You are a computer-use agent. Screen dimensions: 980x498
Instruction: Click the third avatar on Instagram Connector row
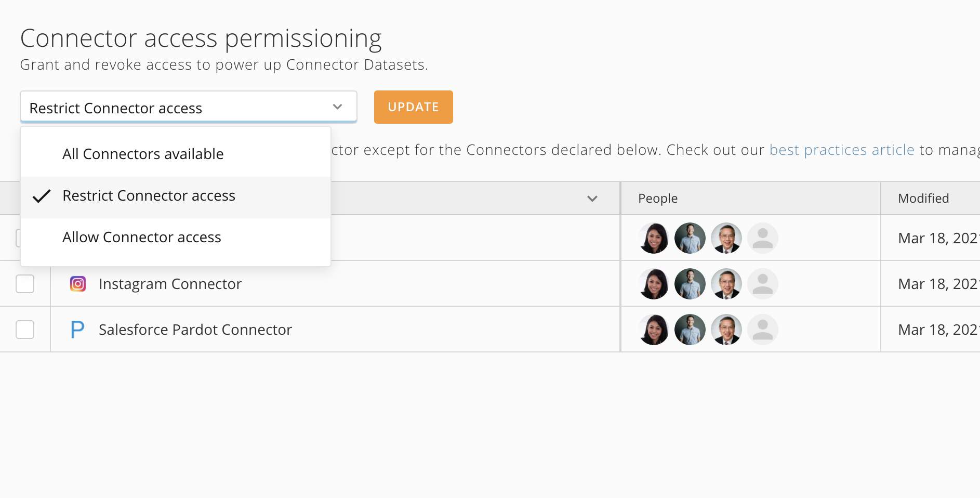click(x=726, y=283)
